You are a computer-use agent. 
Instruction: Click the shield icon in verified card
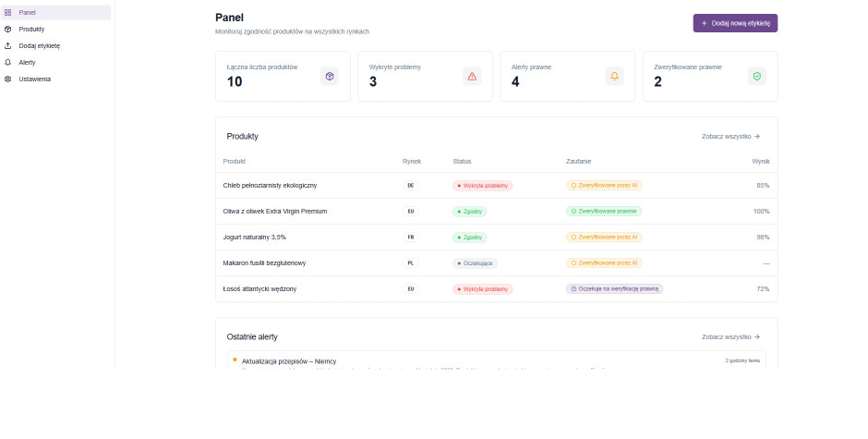(756, 77)
